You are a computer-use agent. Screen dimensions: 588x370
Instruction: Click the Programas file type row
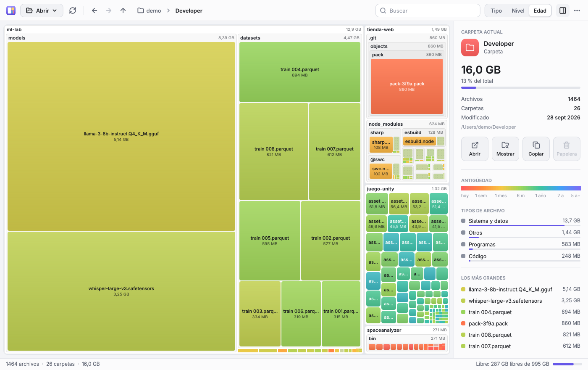coord(521,245)
